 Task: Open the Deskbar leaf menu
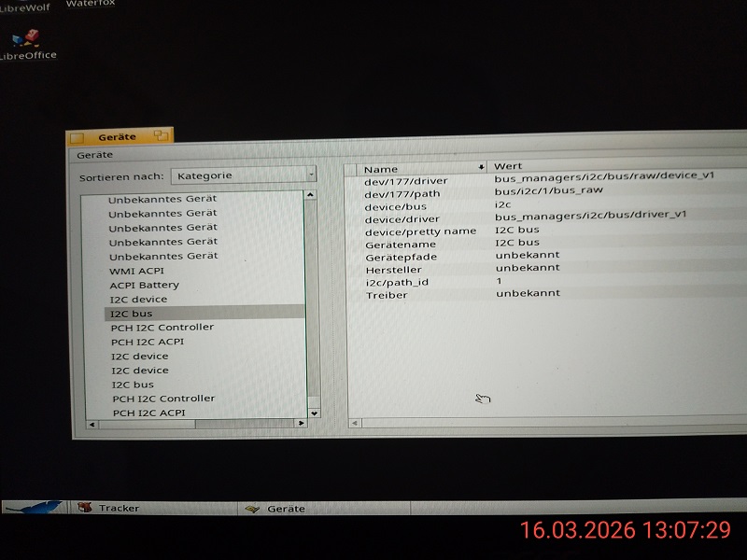tap(34, 508)
